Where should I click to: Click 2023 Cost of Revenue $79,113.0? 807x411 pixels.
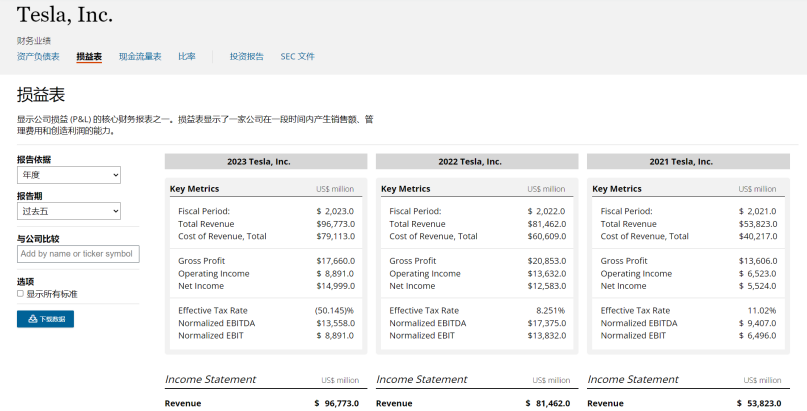pos(336,236)
